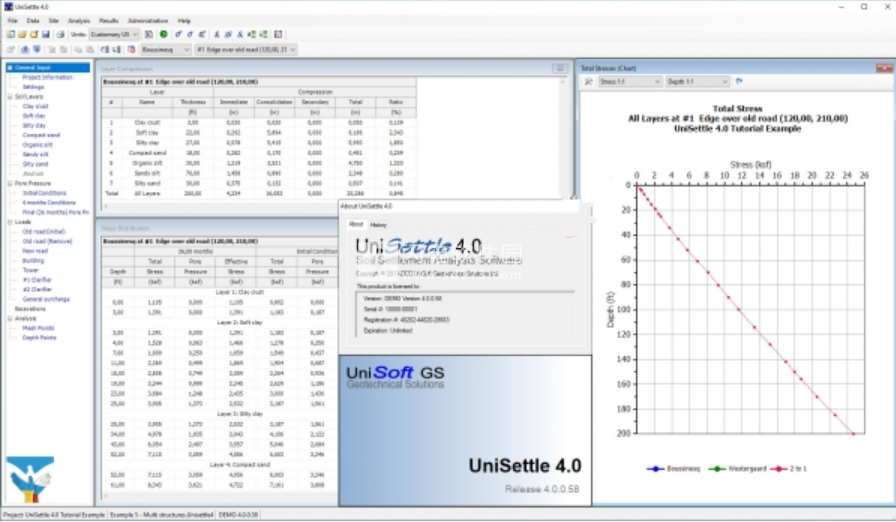This screenshot has height=522, width=896.
Task: Click the Save floppy disk icon
Action: 46,34
